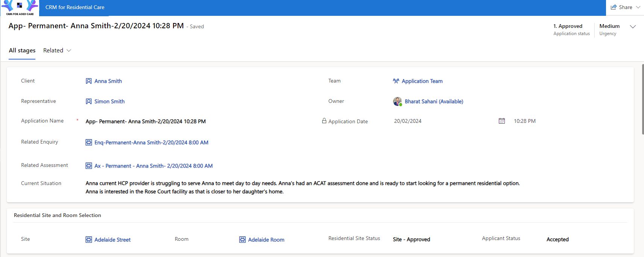644x257 pixels.
Task: Open the Related tab menu
Action: 53,50
